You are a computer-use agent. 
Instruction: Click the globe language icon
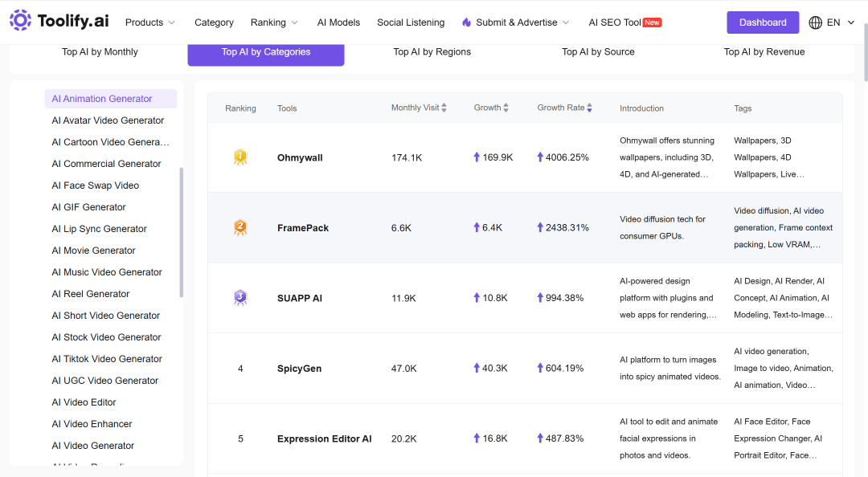[816, 22]
